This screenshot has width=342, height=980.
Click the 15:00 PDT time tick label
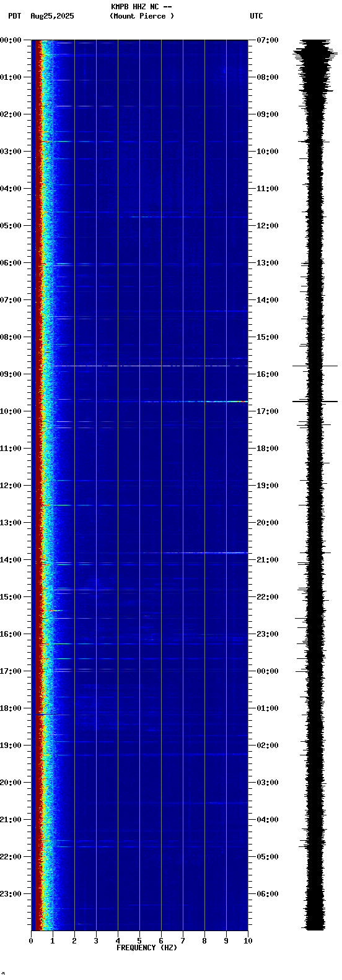coord(11,597)
